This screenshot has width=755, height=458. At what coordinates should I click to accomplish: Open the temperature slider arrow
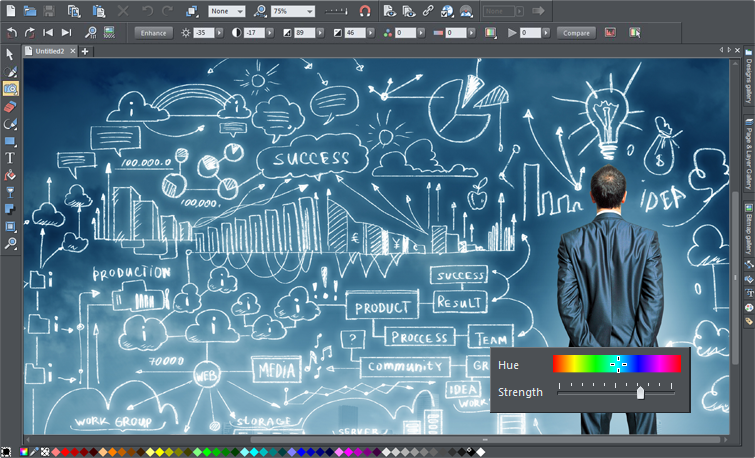click(x=472, y=33)
